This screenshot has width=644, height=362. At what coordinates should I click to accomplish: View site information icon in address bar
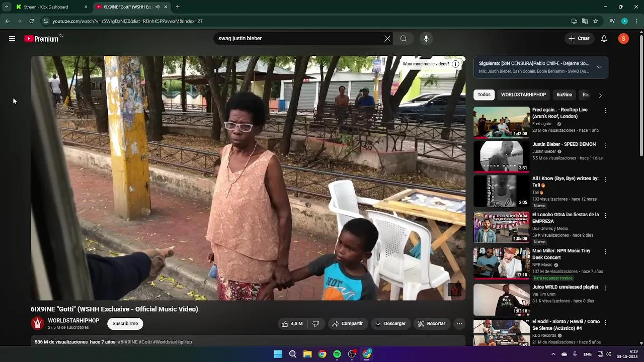pos(46,21)
